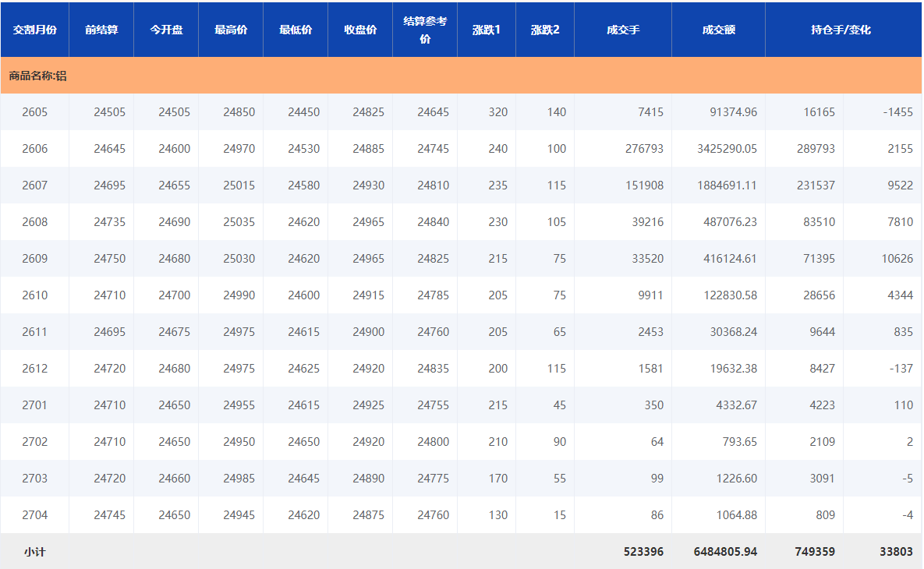Click the 涨跌1 column header

click(486, 30)
